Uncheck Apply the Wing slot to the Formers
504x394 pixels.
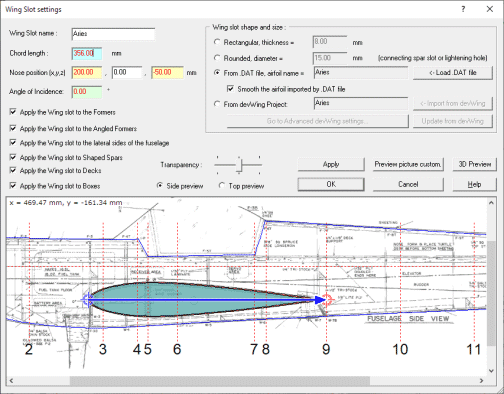click(x=13, y=112)
